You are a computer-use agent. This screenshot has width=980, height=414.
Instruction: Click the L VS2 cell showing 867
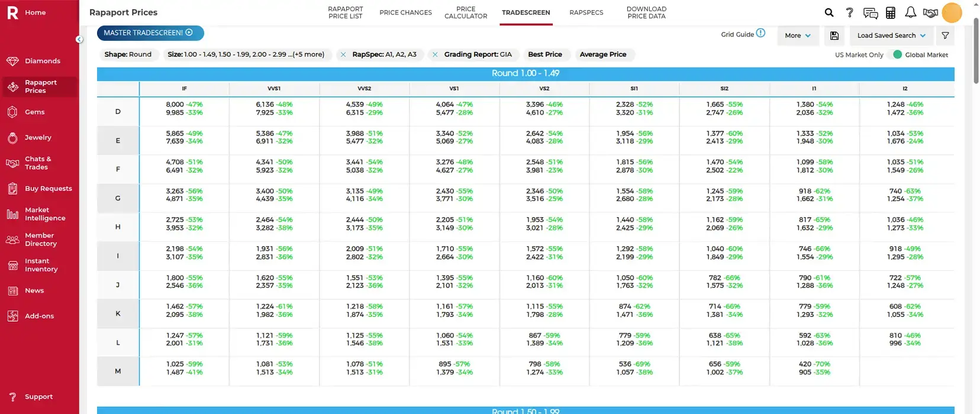(x=544, y=339)
